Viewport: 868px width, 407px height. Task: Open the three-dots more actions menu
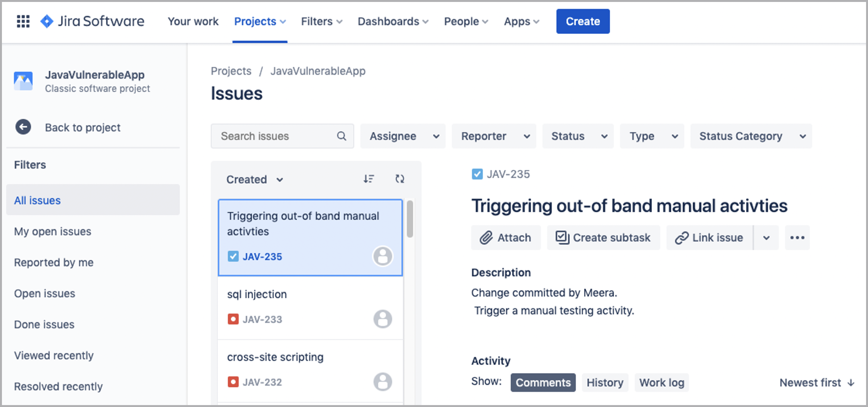[x=797, y=238]
